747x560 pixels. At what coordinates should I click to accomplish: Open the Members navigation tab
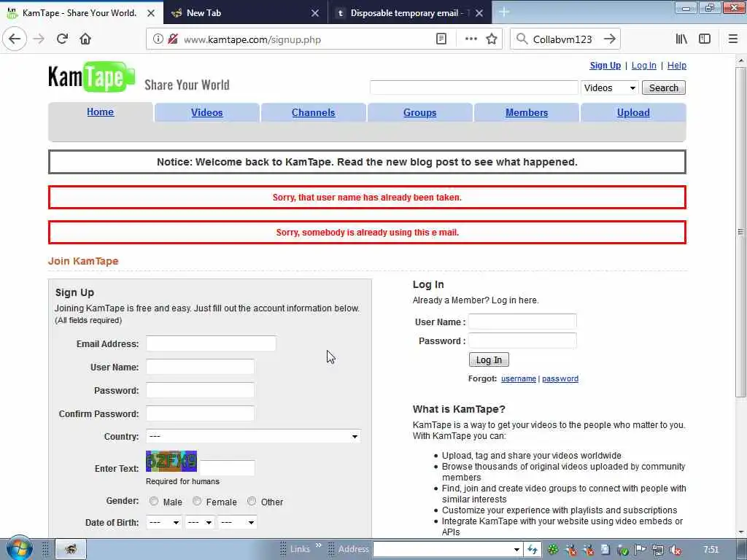527,112
